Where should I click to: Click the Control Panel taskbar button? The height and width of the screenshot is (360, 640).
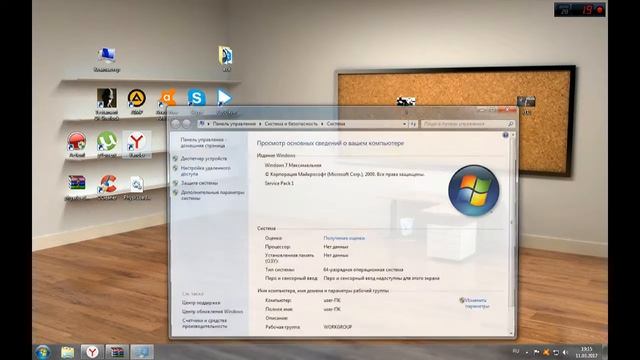[142, 352]
